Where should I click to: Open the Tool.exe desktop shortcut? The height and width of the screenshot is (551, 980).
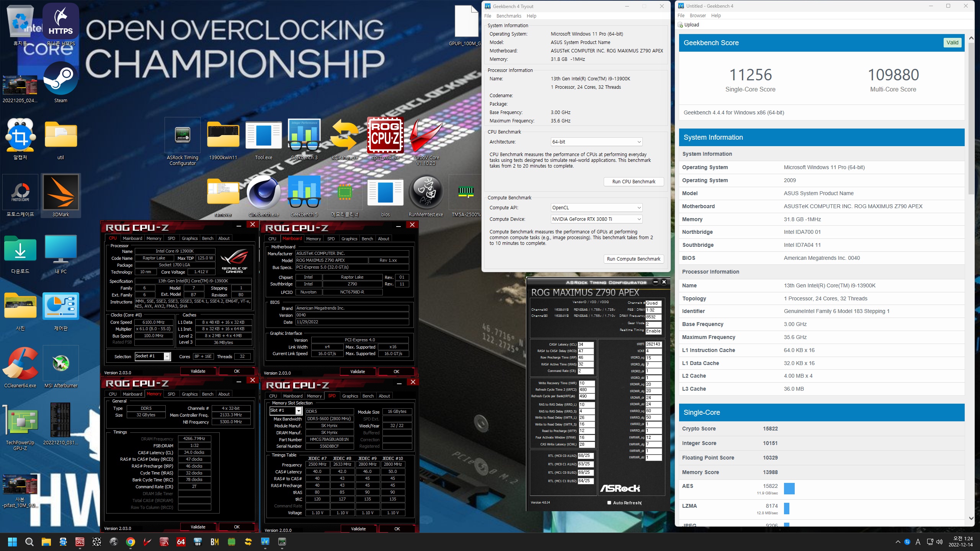tap(264, 140)
